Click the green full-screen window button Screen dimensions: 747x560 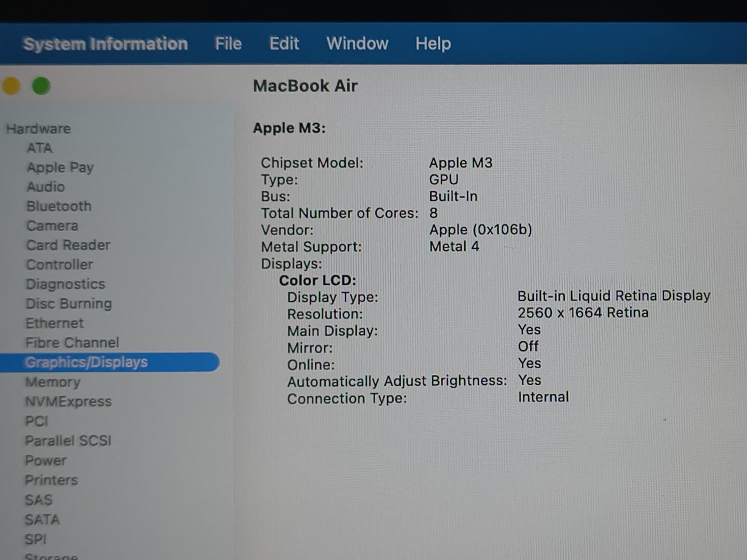(x=41, y=86)
